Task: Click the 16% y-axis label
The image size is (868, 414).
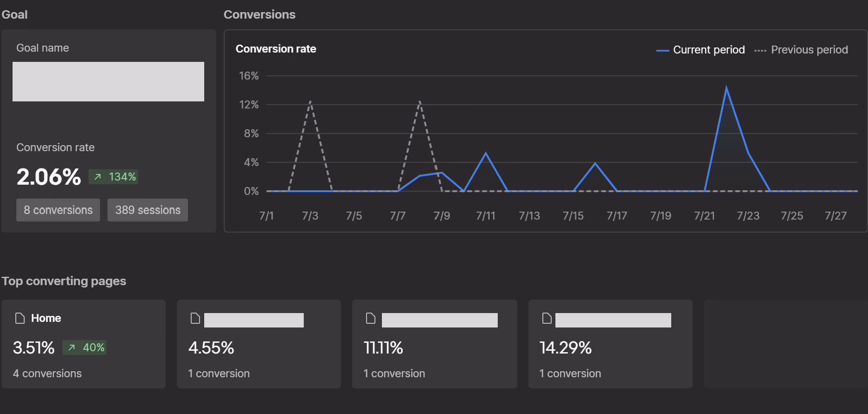Action: click(249, 76)
